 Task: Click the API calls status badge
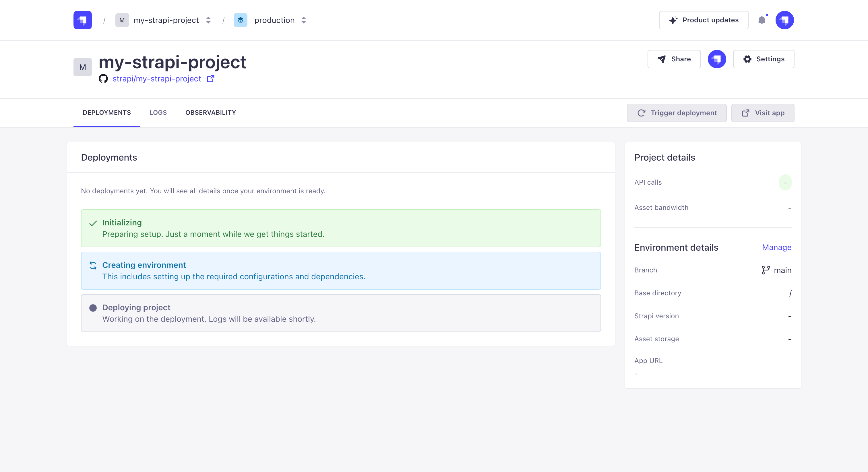point(785,182)
